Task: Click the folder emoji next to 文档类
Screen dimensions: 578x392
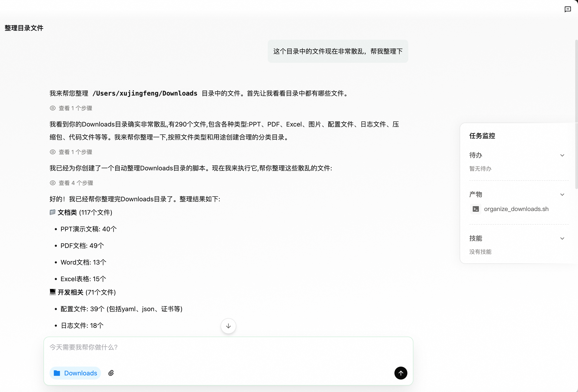Action: click(52, 212)
